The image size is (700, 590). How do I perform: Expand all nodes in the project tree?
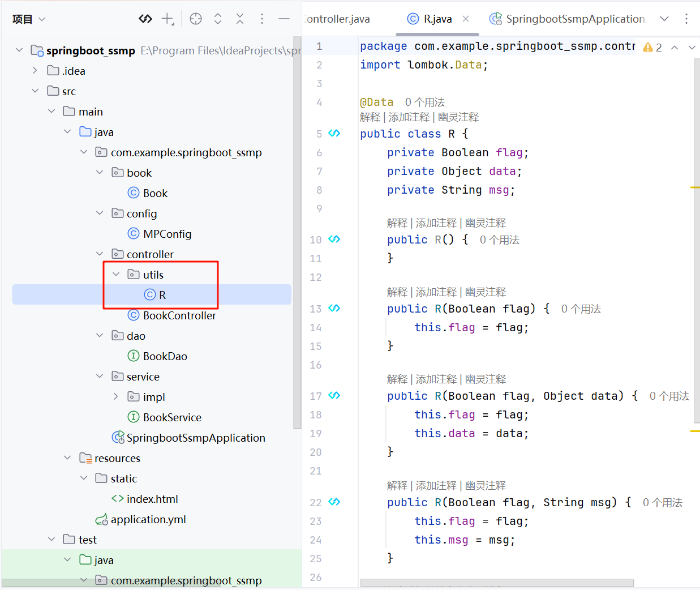tap(218, 19)
